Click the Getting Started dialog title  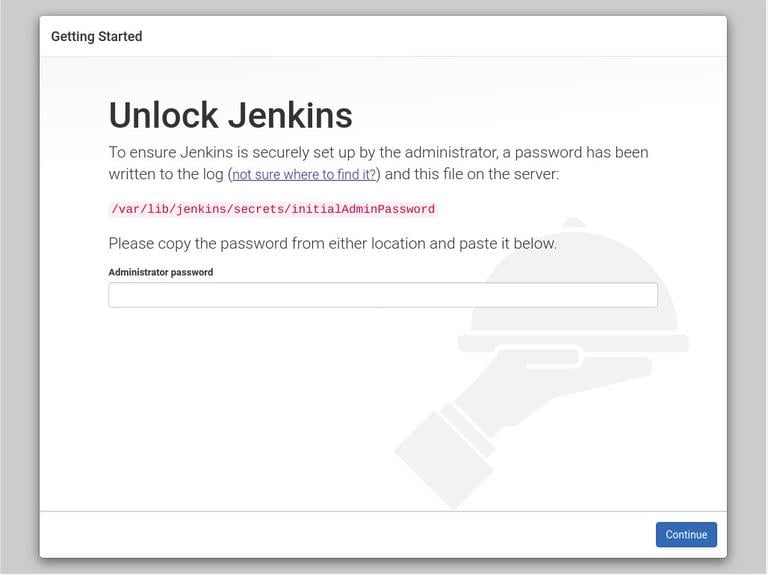97,37
